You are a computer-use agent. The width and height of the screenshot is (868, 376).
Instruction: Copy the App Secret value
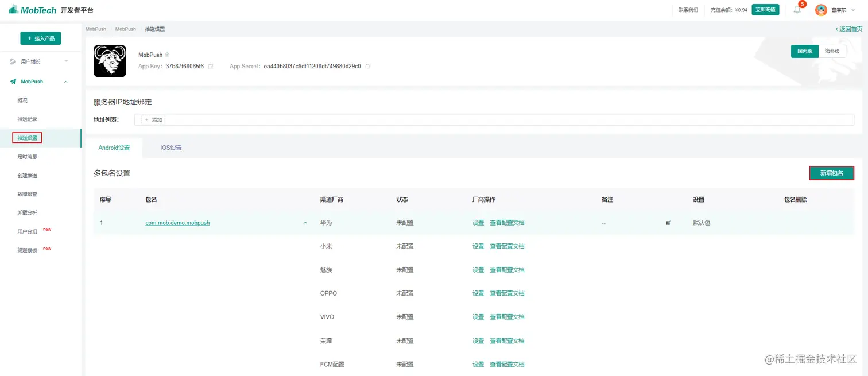368,67
